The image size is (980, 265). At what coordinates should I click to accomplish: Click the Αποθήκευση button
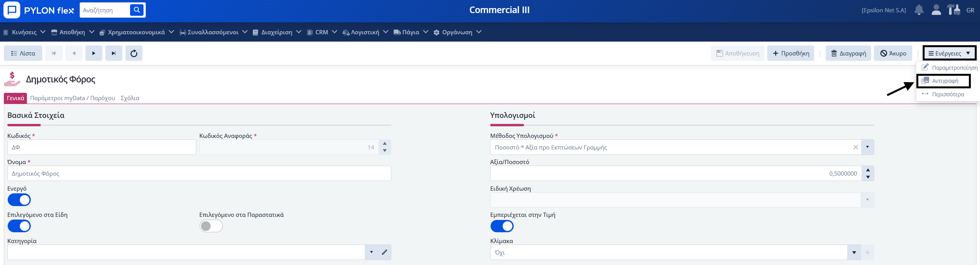pyautogui.click(x=738, y=53)
